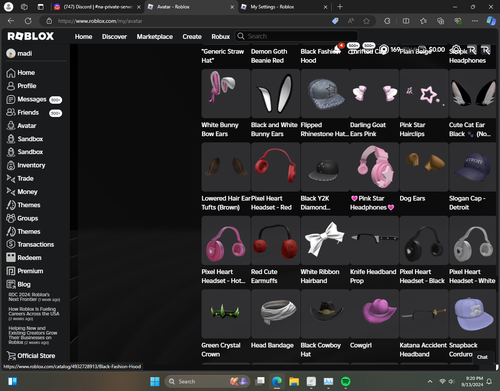Click the browser back arrow
The height and width of the screenshot is (391, 500).
(11, 21)
